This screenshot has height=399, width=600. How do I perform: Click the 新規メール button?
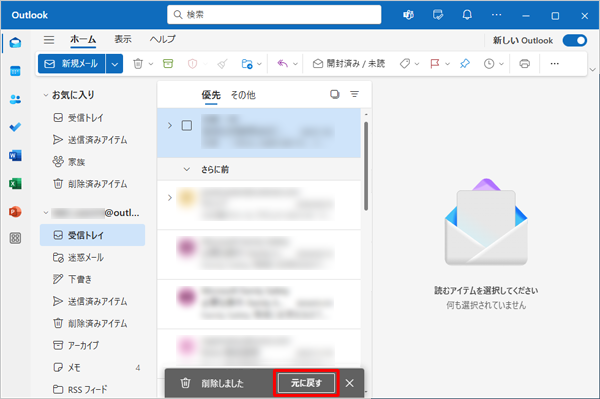72,64
